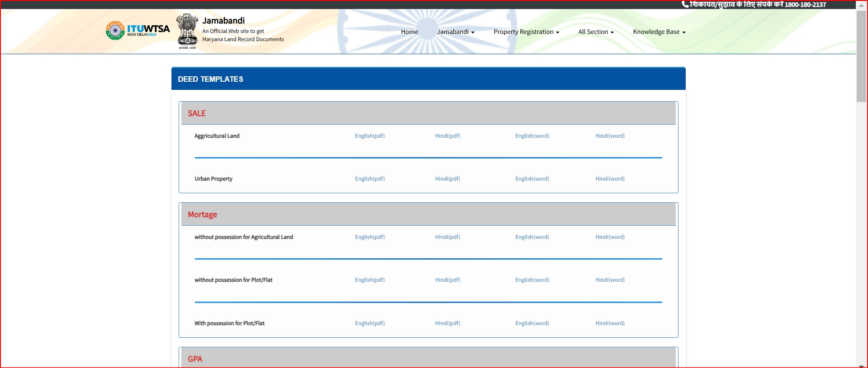Download Hindi(word) for Urban Property
The height and width of the screenshot is (368, 868).
pos(609,179)
